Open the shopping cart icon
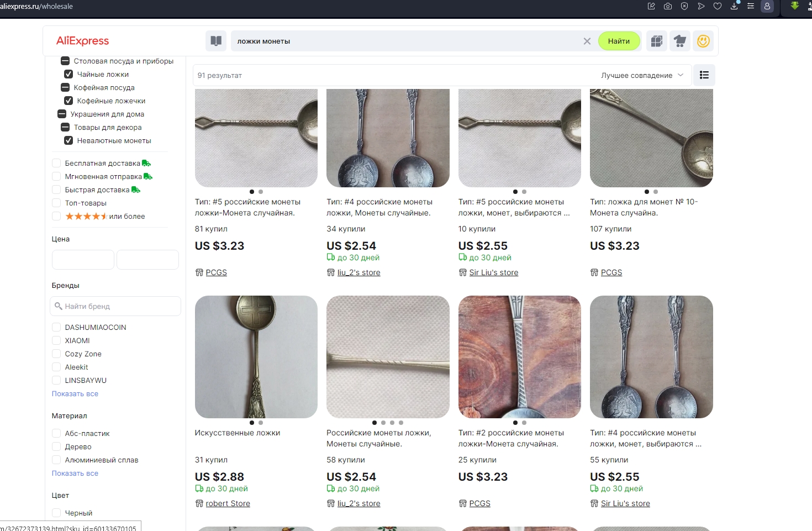This screenshot has width=812, height=531. coord(680,41)
